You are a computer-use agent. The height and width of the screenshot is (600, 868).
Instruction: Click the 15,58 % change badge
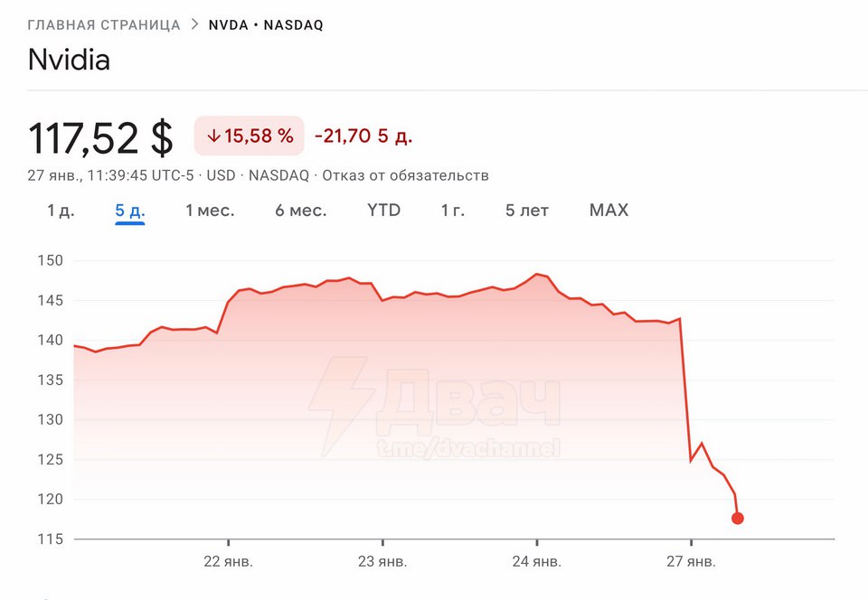250,136
